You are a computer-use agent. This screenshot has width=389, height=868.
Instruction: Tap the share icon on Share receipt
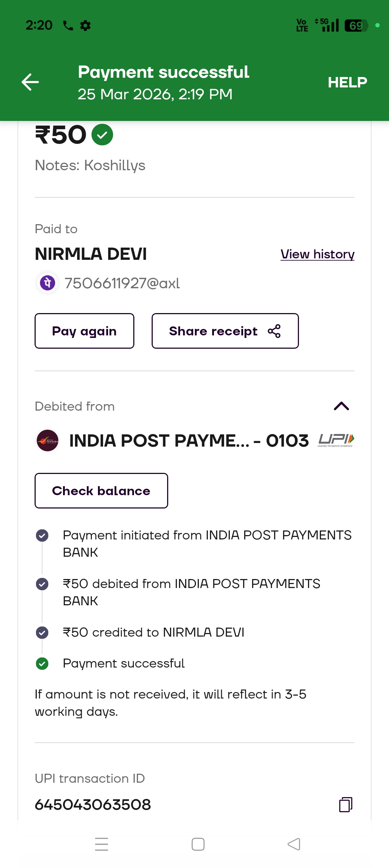[x=274, y=331]
